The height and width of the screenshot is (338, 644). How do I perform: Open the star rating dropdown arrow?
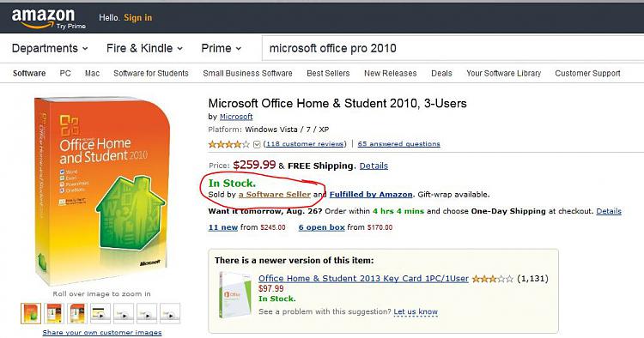257,144
